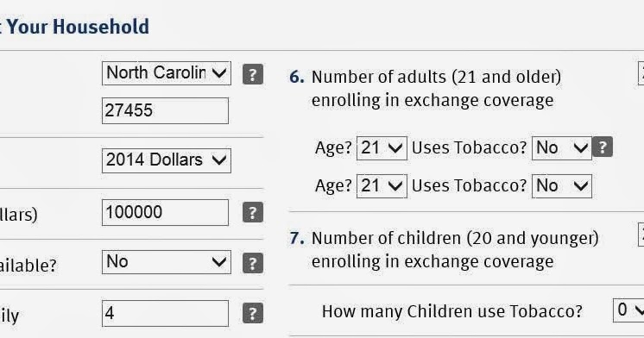The width and height of the screenshot is (644, 338).
Task: Open number of children dropdown at question 7
Action: (641, 235)
